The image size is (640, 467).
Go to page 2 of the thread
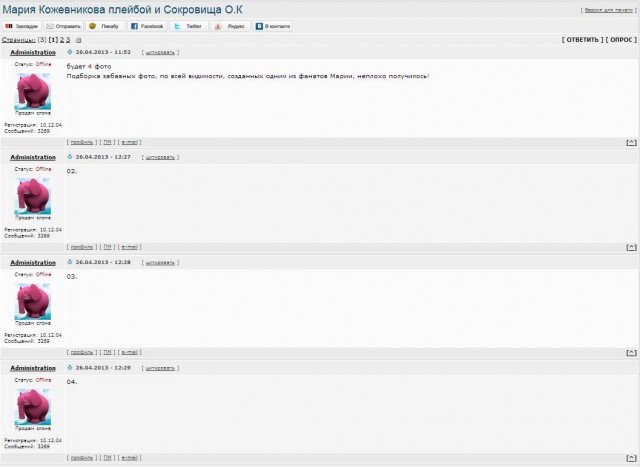tap(60, 39)
